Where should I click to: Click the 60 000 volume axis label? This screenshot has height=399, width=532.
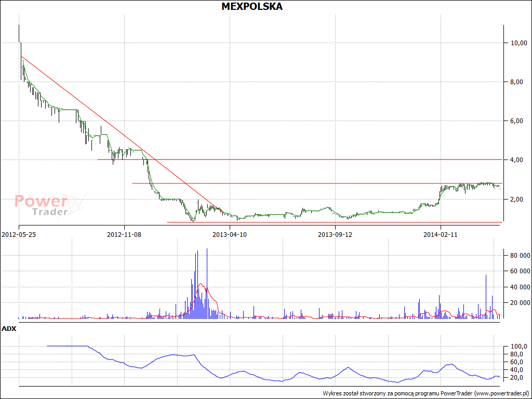[x=520, y=271]
